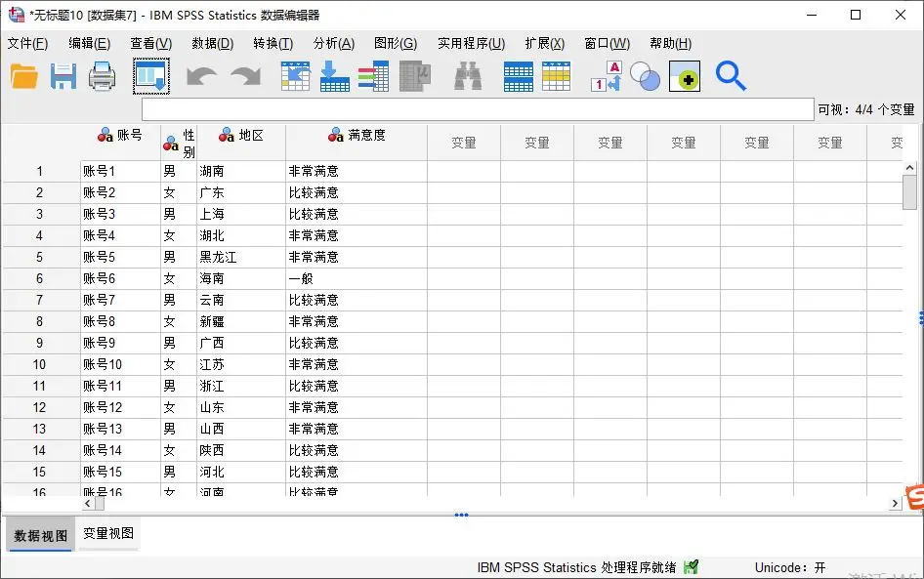Click the blue magnifier Search icon
The height and width of the screenshot is (579, 924).
tap(731, 76)
